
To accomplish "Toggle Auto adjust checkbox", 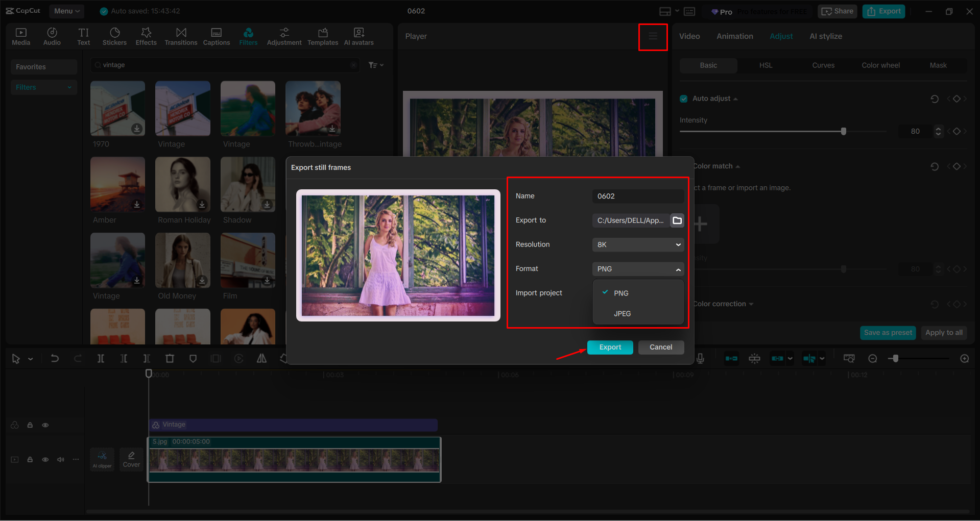I will [x=683, y=98].
